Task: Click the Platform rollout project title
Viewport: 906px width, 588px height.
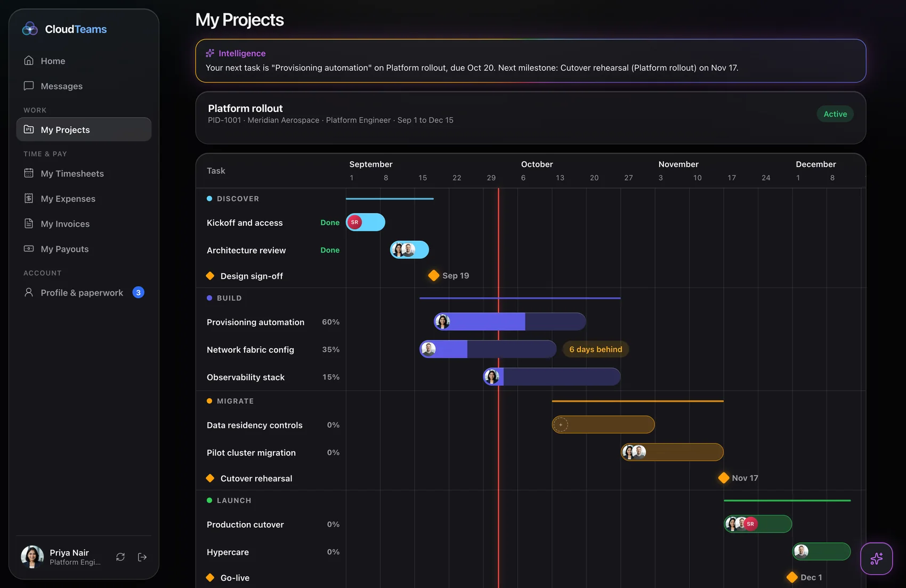Action: click(245, 108)
